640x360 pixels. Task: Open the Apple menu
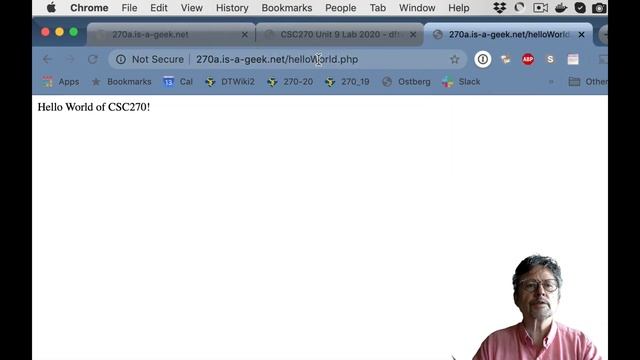tap(51, 8)
